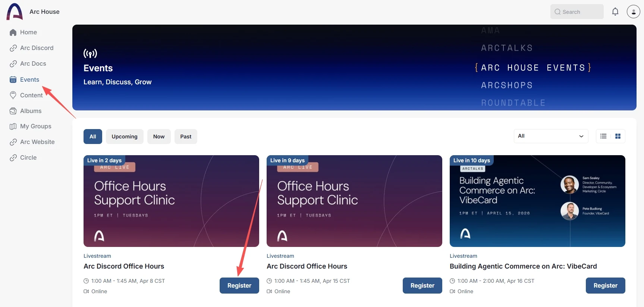The width and height of the screenshot is (644, 307).
Task: Switch to grid view layout
Action: (x=618, y=136)
